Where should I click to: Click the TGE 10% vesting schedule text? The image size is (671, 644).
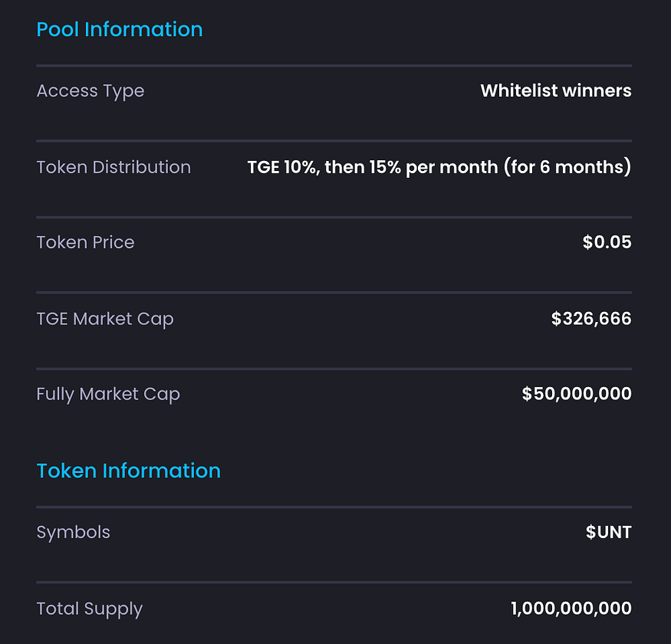pos(439,167)
